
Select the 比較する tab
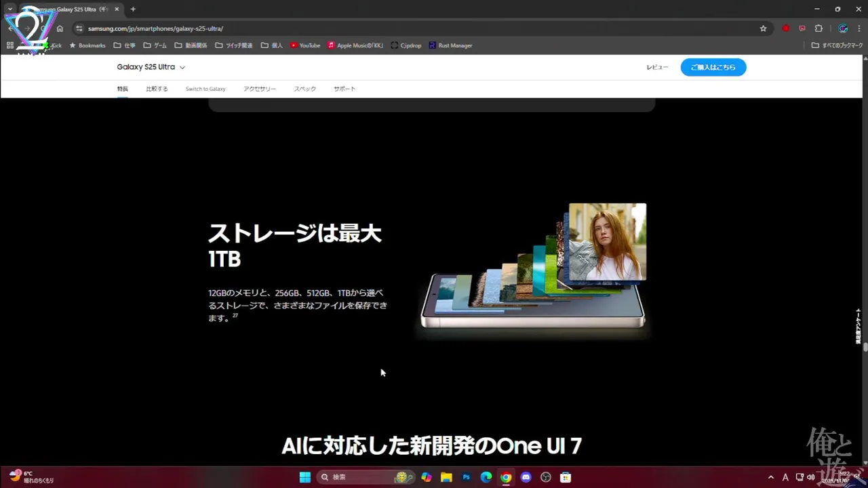(x=157, y=89)
